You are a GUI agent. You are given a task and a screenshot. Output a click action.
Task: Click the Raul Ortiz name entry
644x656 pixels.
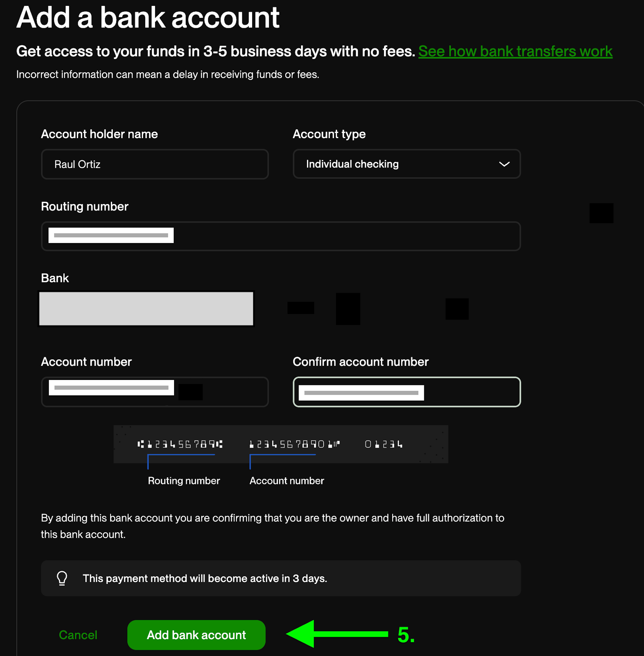coord(77,164)
